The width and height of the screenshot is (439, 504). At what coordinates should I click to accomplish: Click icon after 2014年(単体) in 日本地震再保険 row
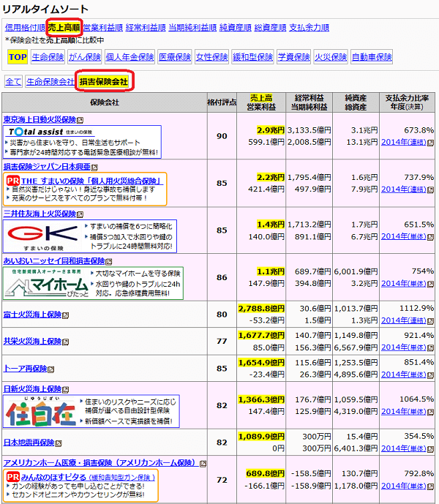(430, 449)
